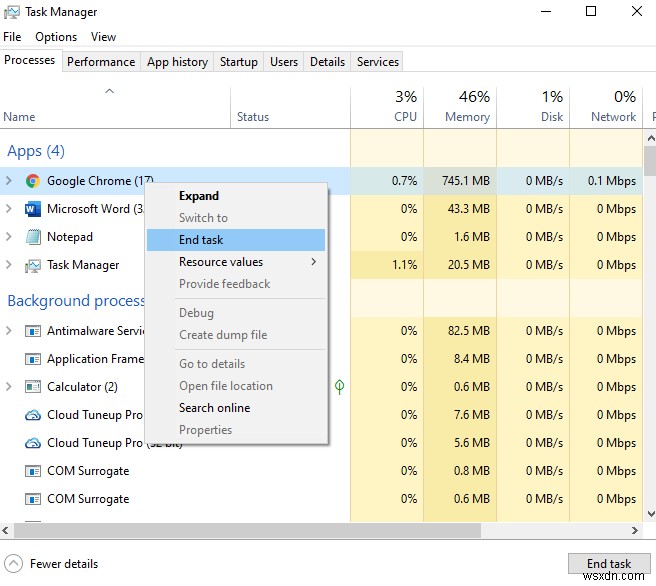Select the first COM Surrogate row, 0.8 MB
This screenshot has width=656, height=586.
(321, 471)
